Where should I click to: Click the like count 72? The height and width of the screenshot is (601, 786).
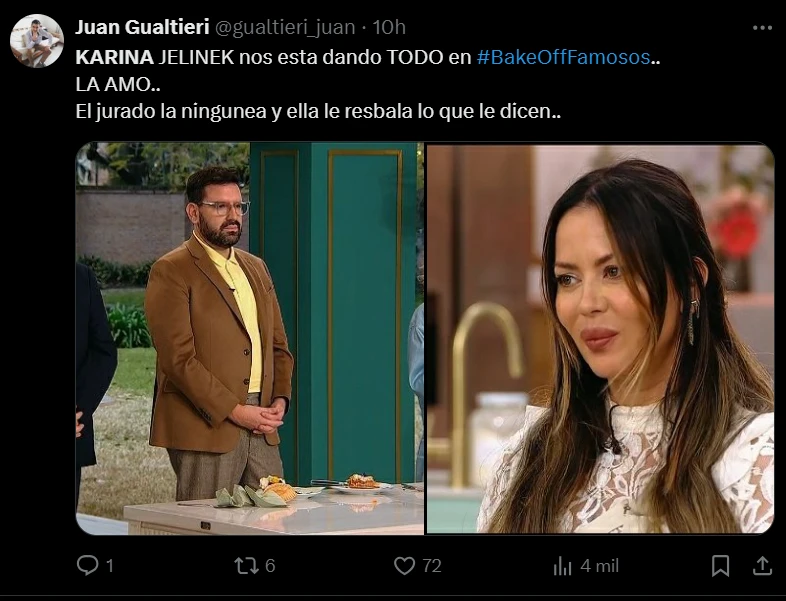[432, 566]
